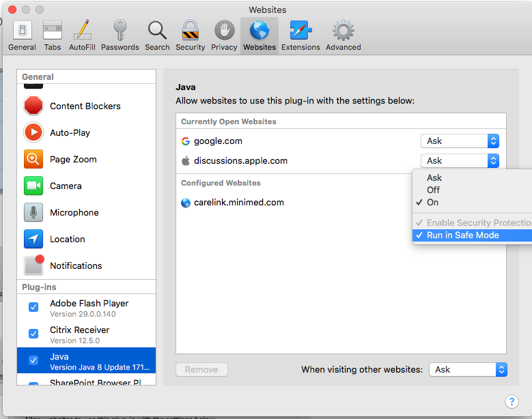Open the Search magnifier preferences
Screen dimensions: 532x419
click(157, 30)
